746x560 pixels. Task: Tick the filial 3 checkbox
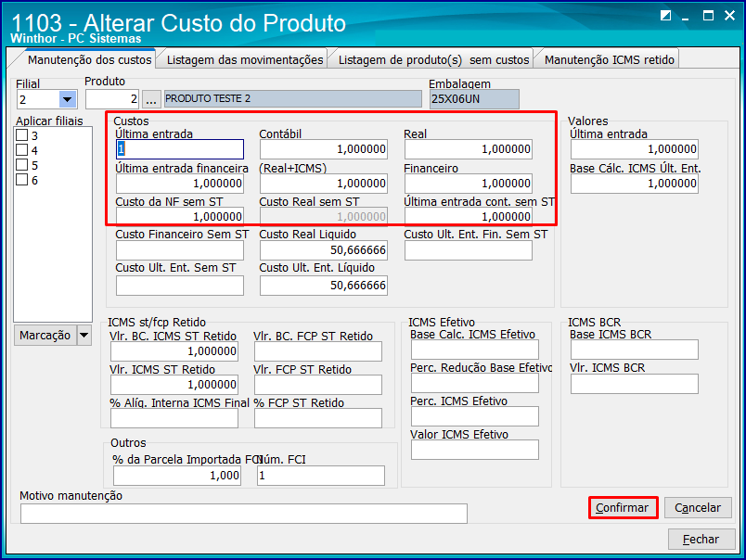pyautogui.click(x=22, y=135)
